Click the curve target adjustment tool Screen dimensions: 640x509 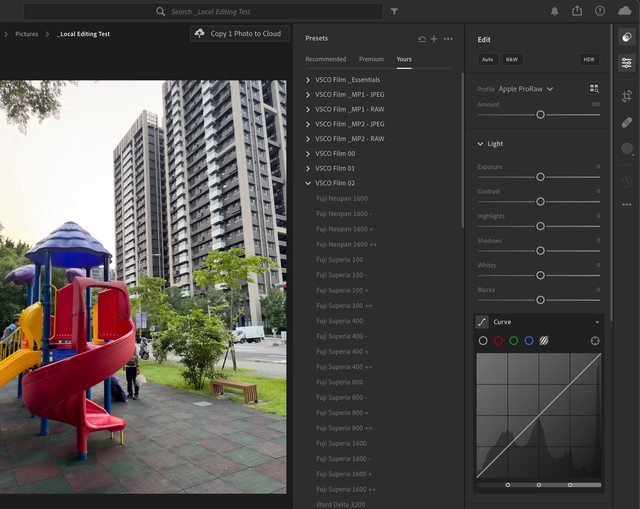[595, 340]
